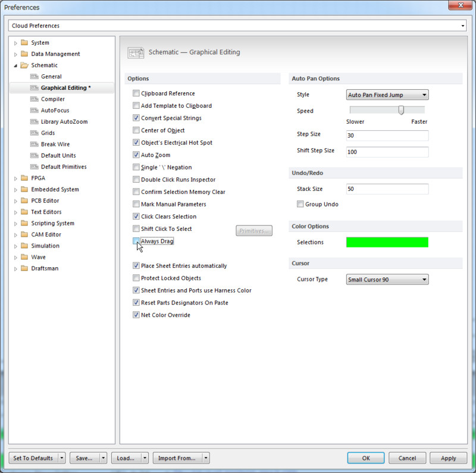The image size is (476, 473).
Task: Open the Grids preferences page
Action: [x=48, y=133]
